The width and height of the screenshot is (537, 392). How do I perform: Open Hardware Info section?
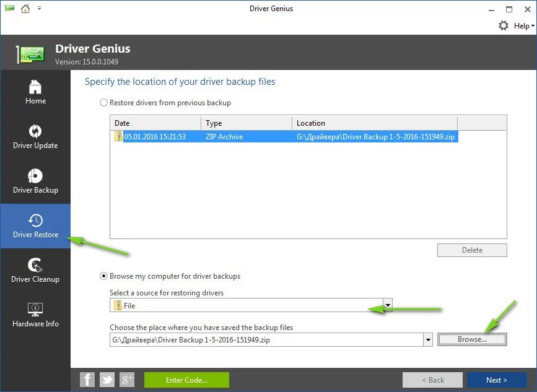(35, 315)
